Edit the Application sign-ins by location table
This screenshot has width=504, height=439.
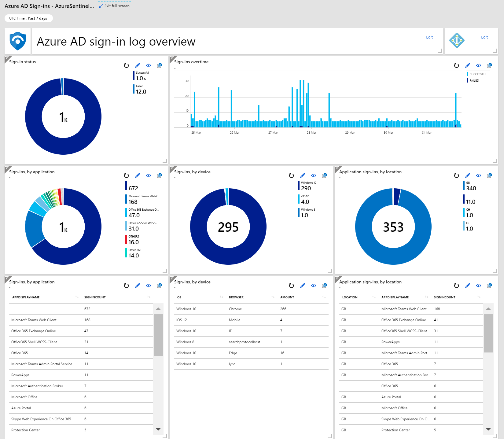point(468,286)
